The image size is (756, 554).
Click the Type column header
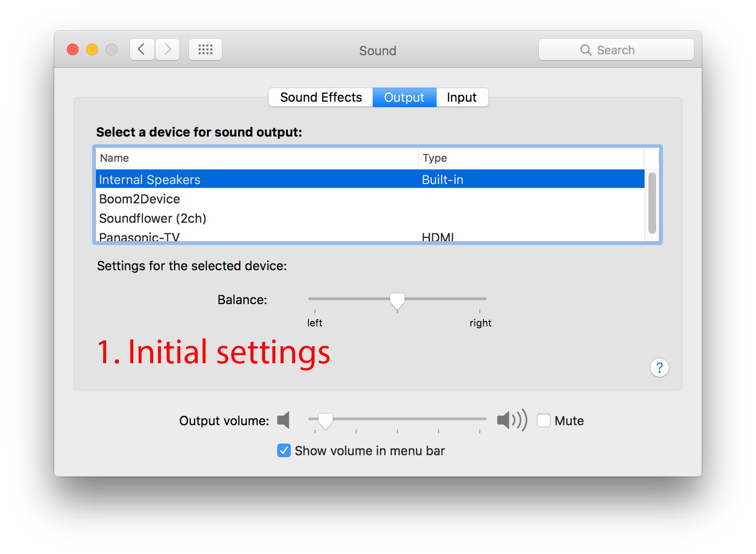(531, 158)
